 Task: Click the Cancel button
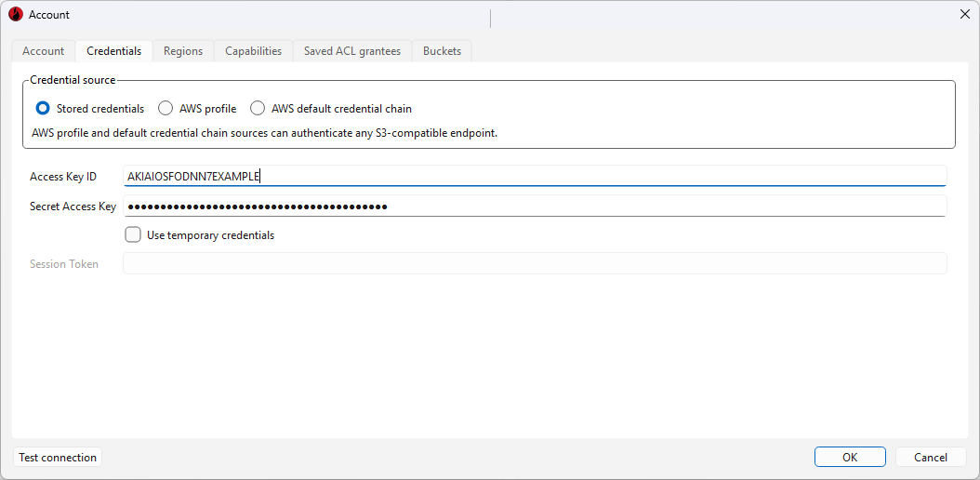(931, 458)
